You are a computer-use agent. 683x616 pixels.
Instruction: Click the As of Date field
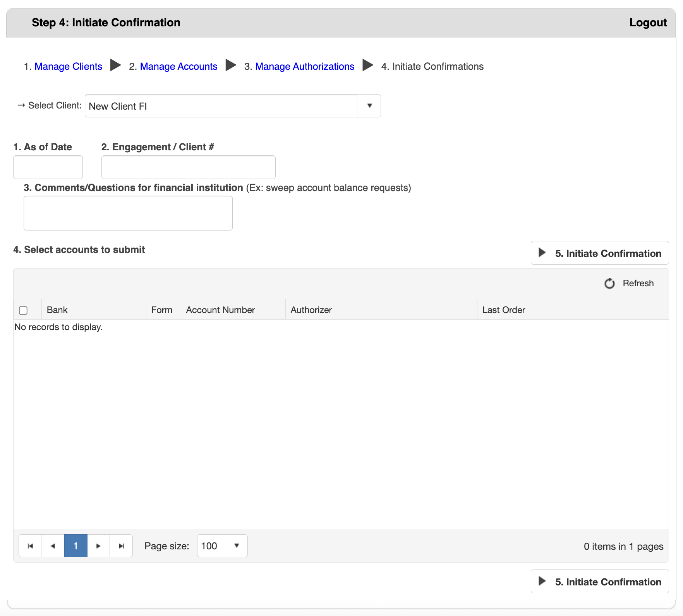tap(48, 167)
